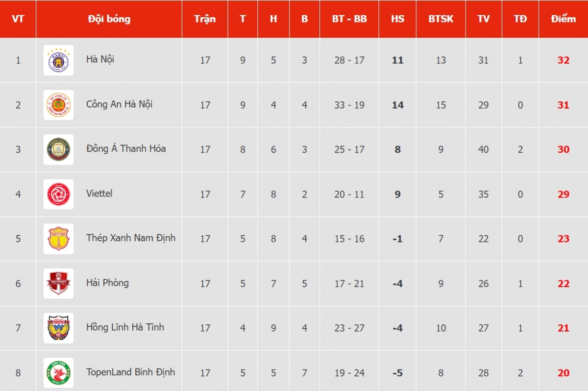The height and width of the screenshot is (391, 588).
Task: Open the Công An Hà Nội team link
Action: [119, 104]
